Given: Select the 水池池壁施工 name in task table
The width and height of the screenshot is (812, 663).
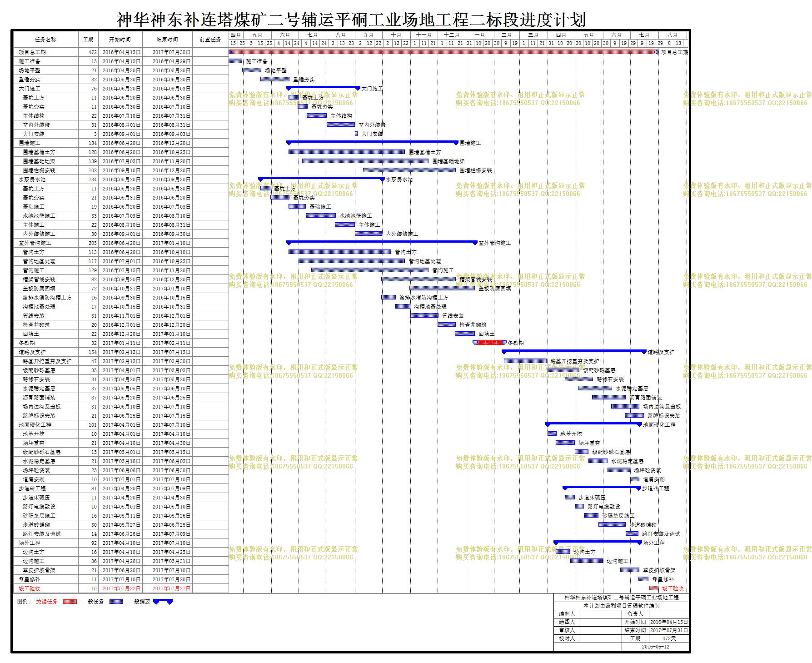Looking at the screenshot, I should click(39, 216).
